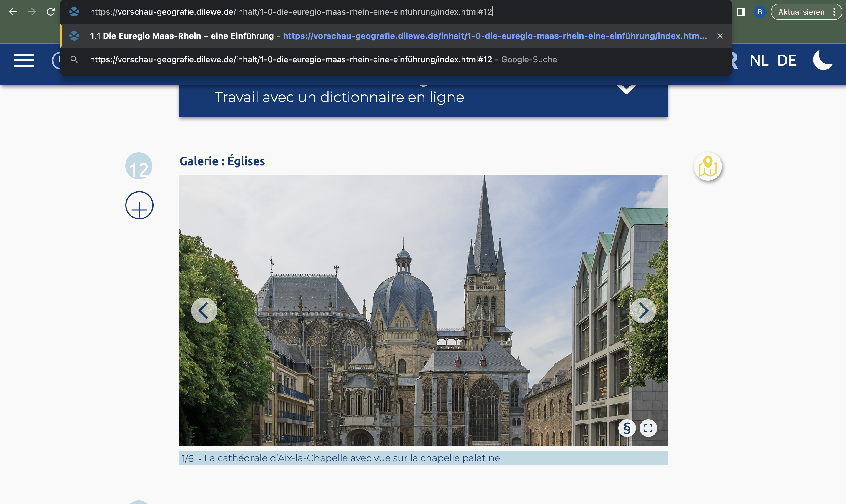The height and width of the screenshot is (504, 846).
Task: Open Chrome three-dot menu
Action: click(834, 12)
